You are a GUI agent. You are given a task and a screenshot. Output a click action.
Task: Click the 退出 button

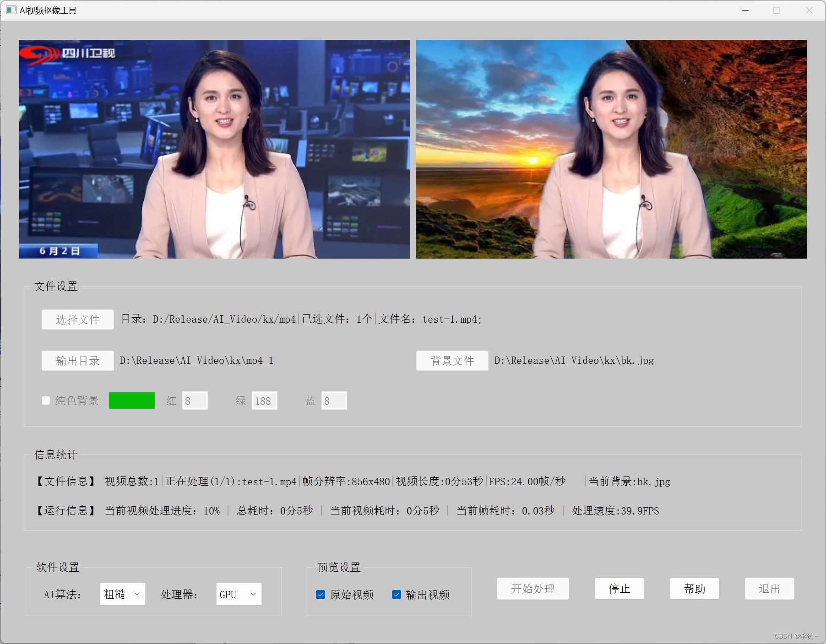[x=769, y=589]
